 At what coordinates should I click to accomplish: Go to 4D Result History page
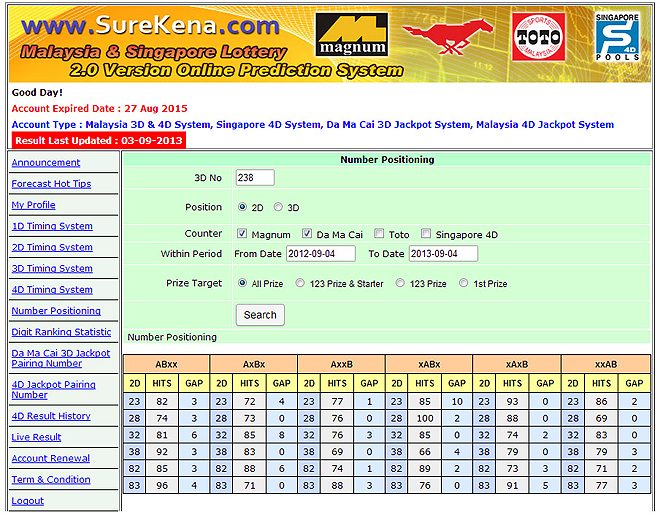click(x=51, y=416)
